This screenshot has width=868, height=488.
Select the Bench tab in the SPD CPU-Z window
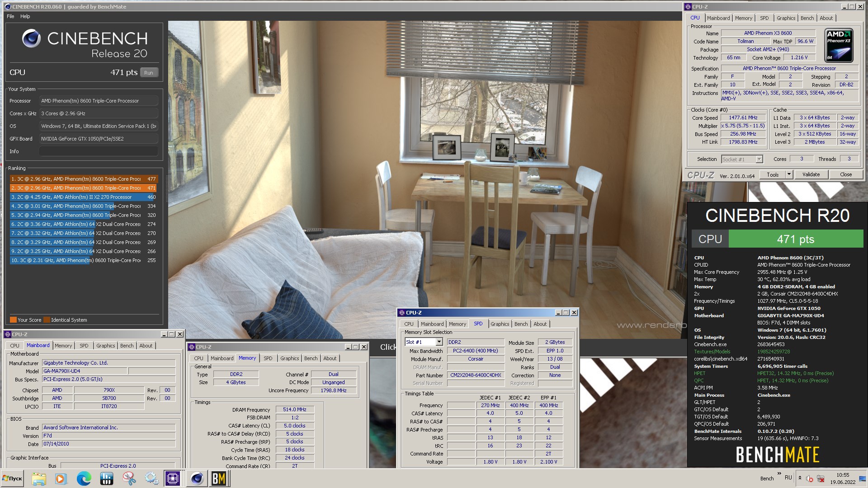521,324
